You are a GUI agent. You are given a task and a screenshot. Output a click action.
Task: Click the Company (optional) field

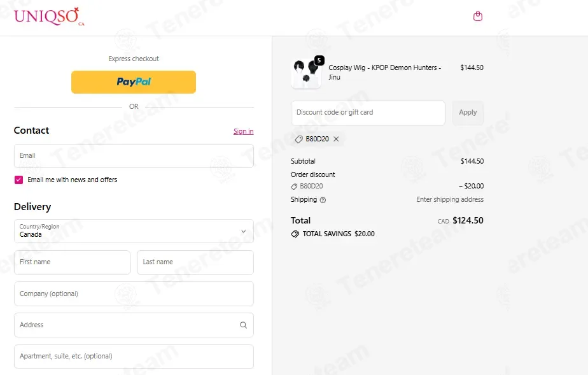click(134, 294)
